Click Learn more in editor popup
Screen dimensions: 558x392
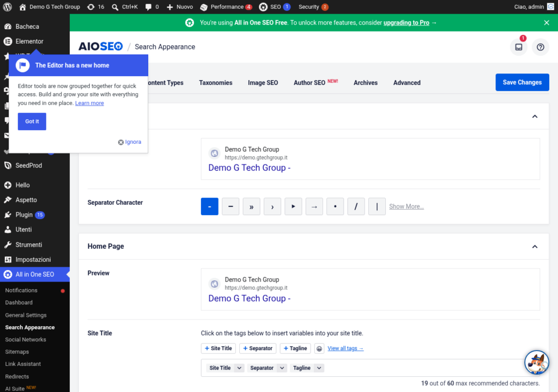click(89, 103)
